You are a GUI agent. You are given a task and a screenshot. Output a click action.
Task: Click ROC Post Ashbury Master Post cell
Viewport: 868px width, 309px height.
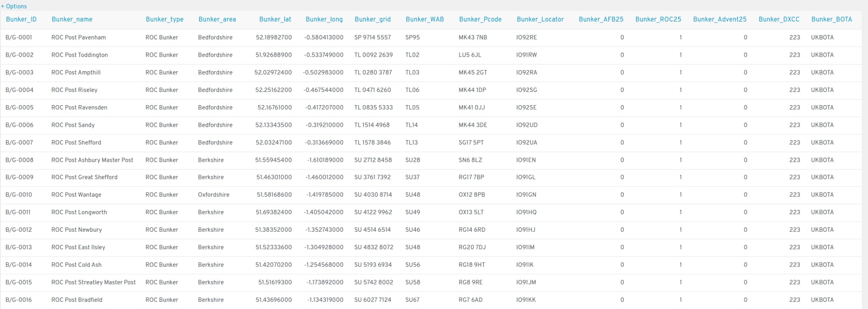(92, 160)
